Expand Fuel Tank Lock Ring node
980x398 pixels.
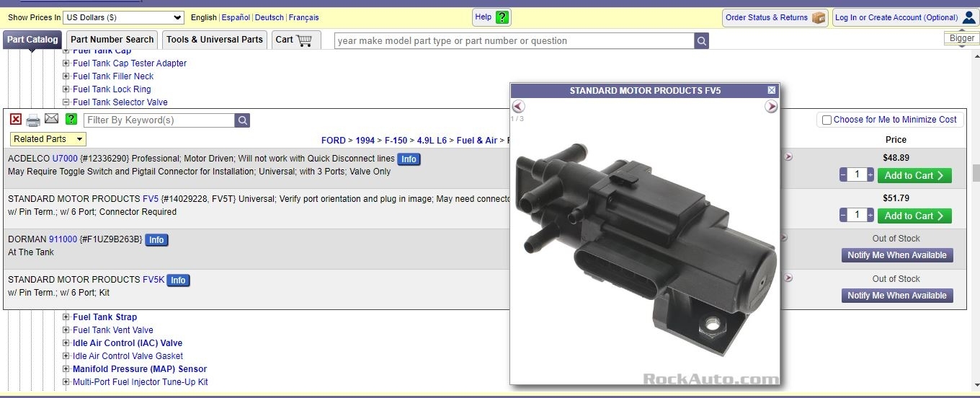[66, 89]
